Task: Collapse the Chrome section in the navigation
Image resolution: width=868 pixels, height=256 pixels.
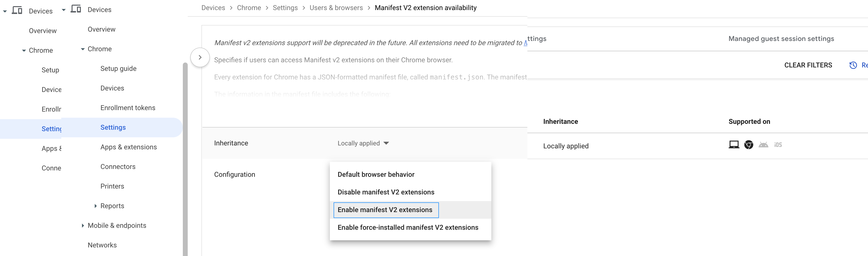Action: coord(83,49)
